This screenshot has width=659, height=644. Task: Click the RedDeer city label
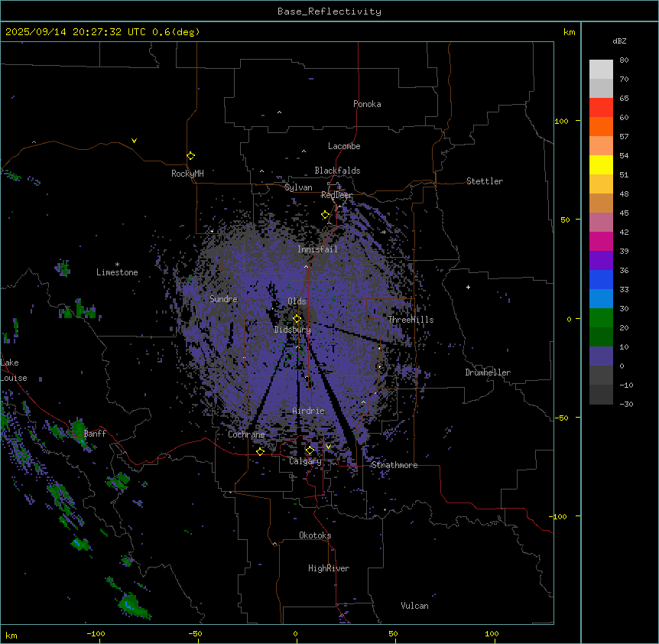336,195
